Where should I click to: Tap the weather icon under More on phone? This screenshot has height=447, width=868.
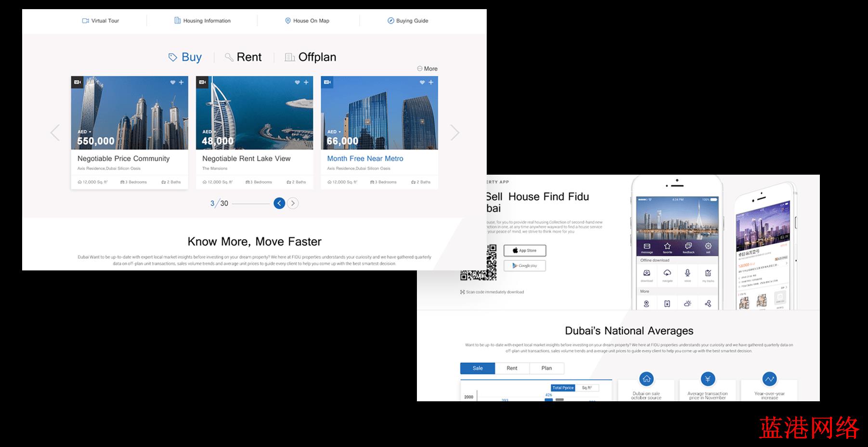687,304
